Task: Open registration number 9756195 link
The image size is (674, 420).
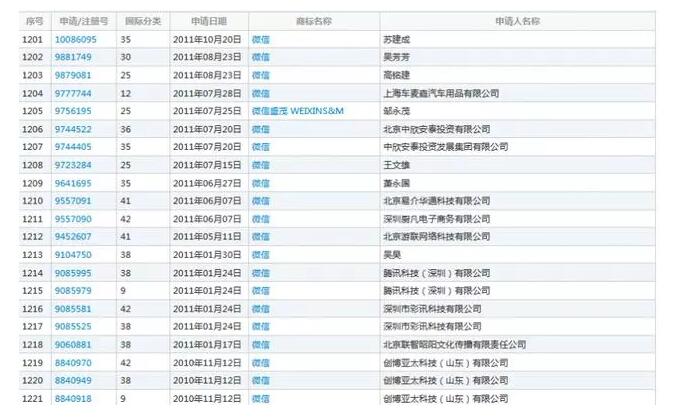Action: point(73,111)
